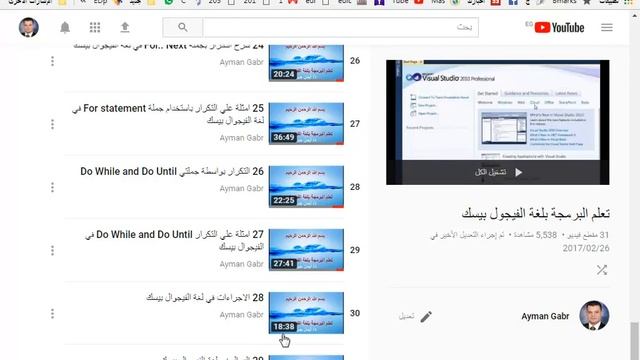The width and height of the screenshot is (640, 360).
Task: Play the 20:24 video thumbnail
Action: (306, 62)
